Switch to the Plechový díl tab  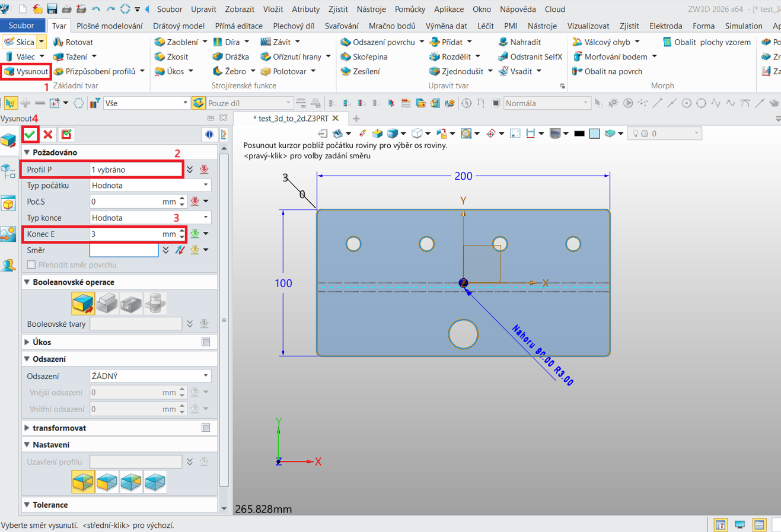click(294, 26)
